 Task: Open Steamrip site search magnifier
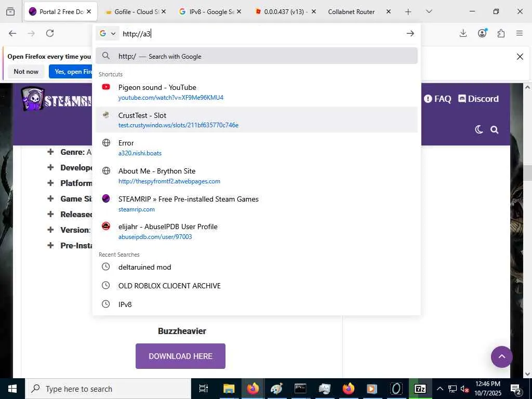[495, 129]
